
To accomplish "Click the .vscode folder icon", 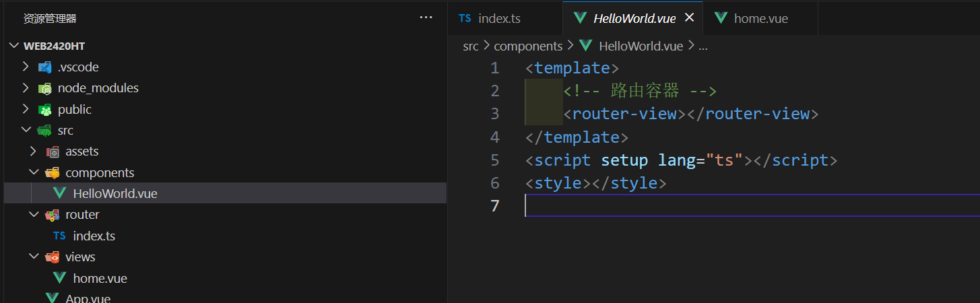I will [45, 67].
